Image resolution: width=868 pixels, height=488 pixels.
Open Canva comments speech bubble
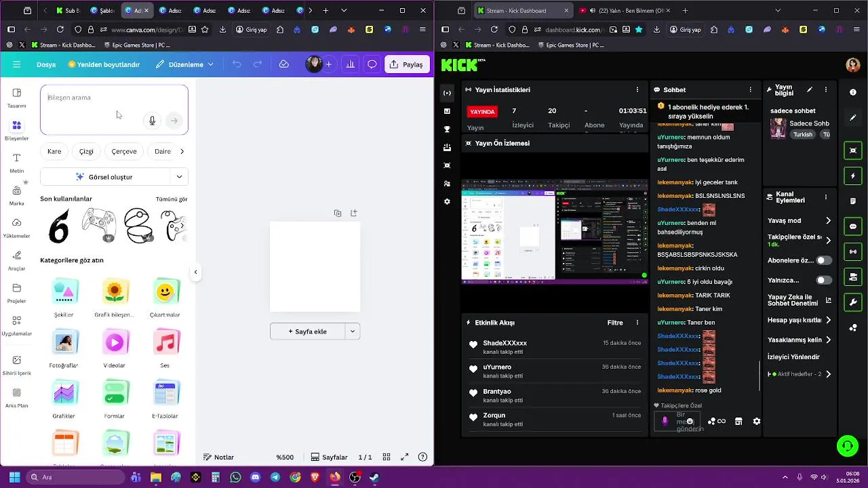pyautogui.click(x=372, y=64)
